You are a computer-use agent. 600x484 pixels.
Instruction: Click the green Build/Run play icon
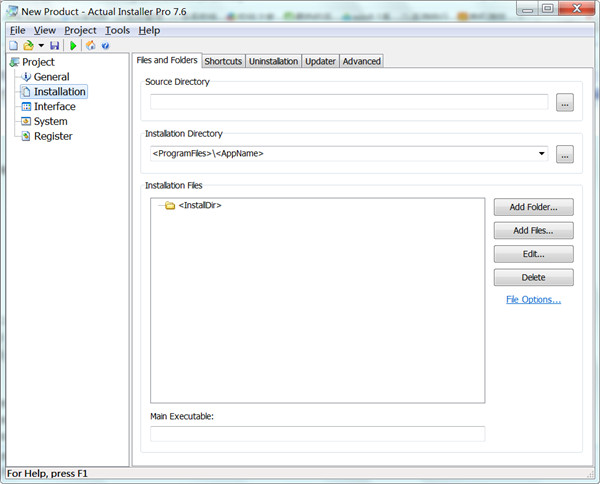[73, 46]
